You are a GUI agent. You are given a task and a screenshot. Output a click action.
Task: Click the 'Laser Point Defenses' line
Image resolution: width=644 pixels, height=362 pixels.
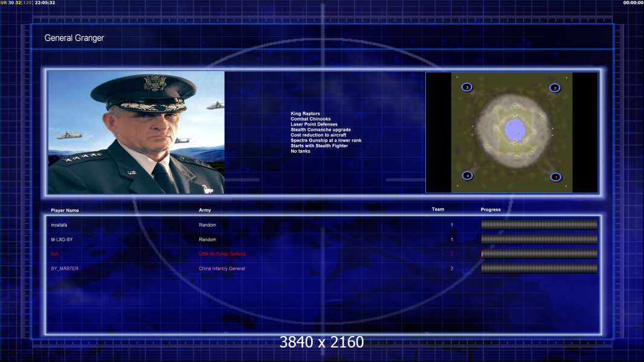314,124
